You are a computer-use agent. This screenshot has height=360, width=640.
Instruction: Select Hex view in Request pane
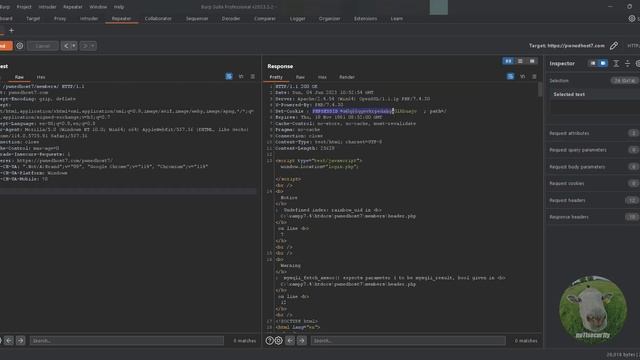tap(41, 77)
